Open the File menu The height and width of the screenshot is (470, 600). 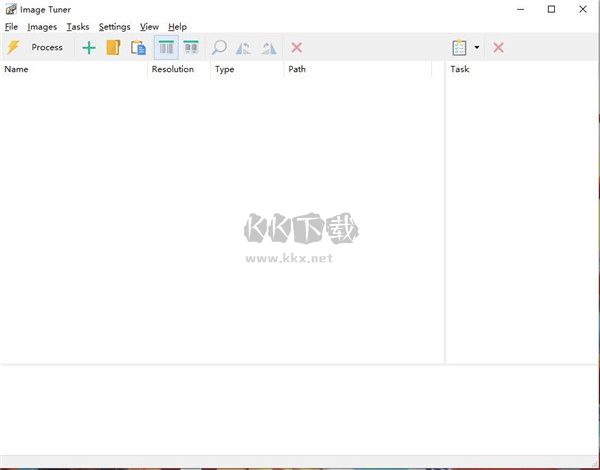tap(11, 27)
